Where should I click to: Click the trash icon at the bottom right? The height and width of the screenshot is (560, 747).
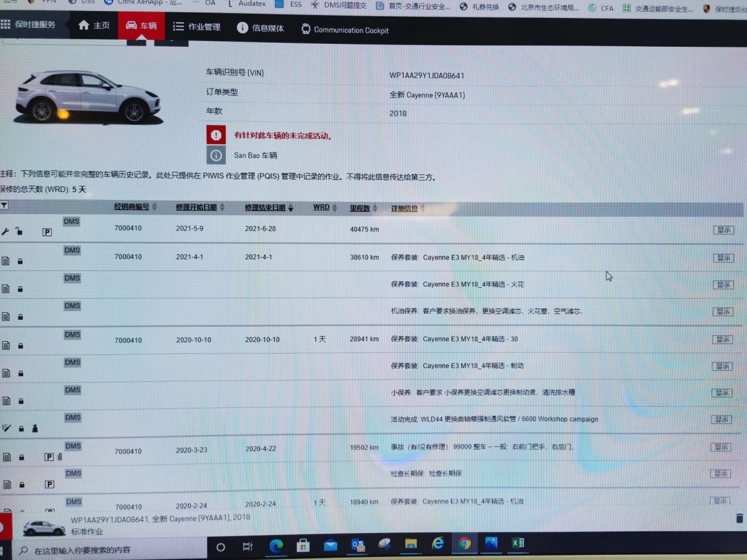[739, 518]
